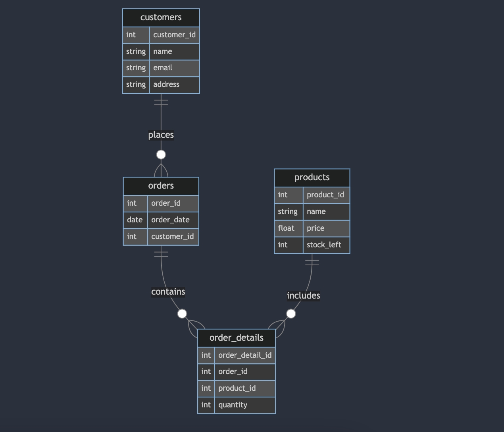Click the places relationship label
The height and width of the screenshot is (432, 504).
point(161,135)
